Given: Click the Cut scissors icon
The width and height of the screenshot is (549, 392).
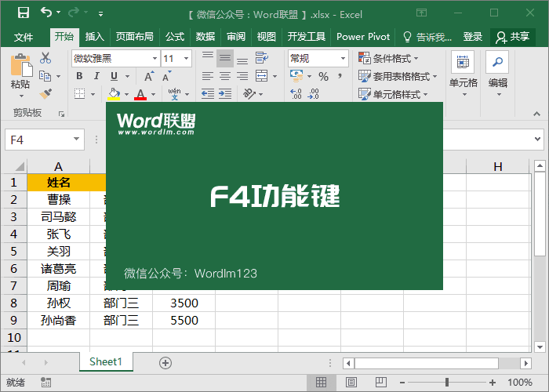Looking at the screenshot, I should [45, 58].
